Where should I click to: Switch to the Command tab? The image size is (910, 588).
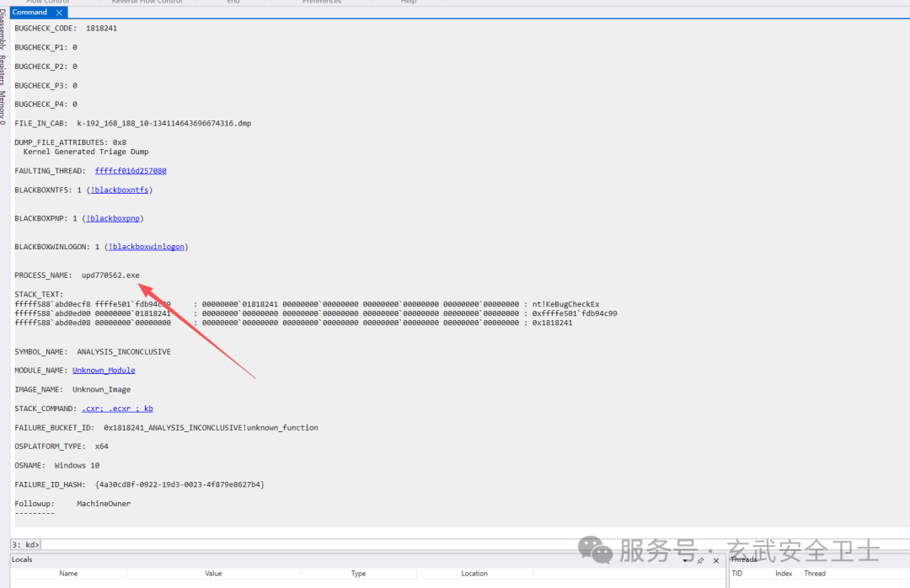click(x=30, y=13)
